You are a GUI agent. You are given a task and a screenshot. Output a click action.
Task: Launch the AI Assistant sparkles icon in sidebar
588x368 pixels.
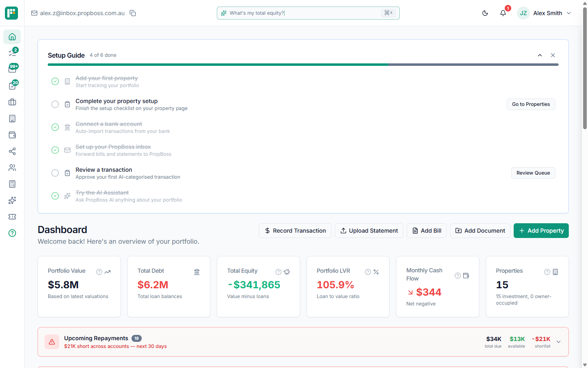[x=12, y=200]
